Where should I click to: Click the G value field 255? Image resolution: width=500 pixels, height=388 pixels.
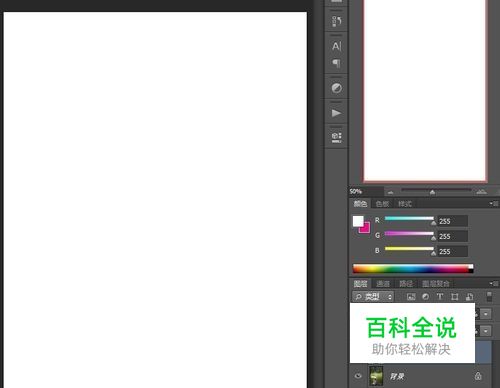(452, 236)
